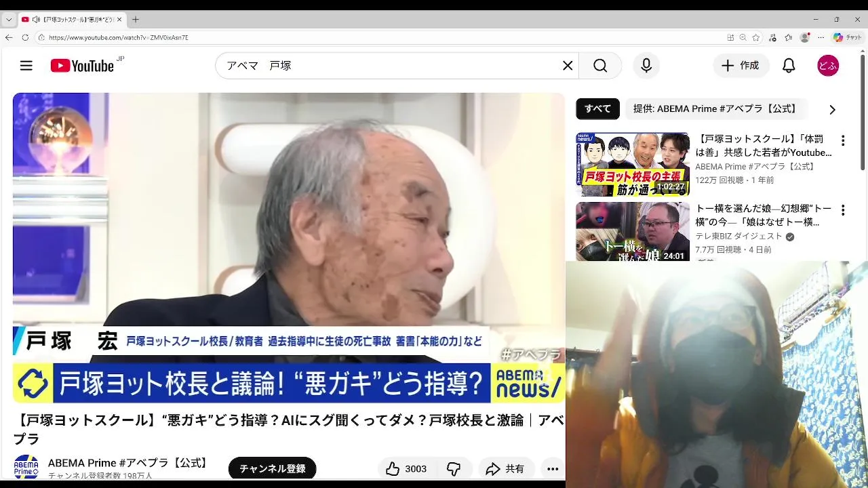
Task: Click the zoom magnifier icon in address bar
Action: point(743,37)
